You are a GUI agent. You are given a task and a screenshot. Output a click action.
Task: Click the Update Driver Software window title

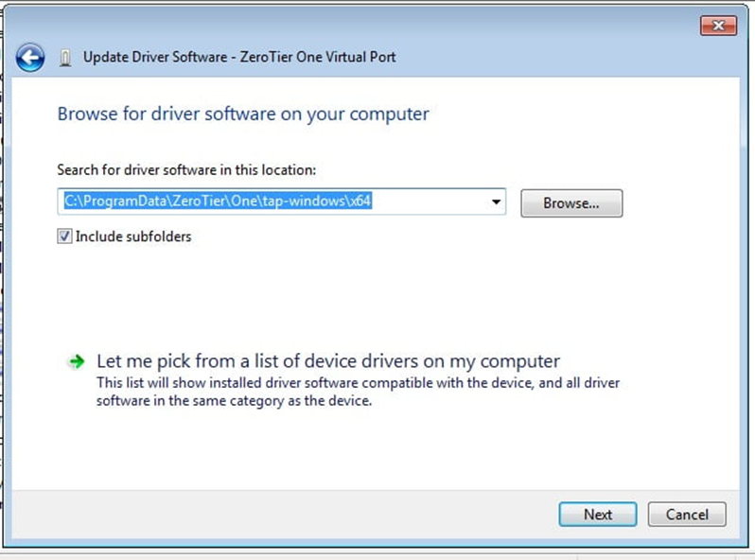tap(239, 57)
